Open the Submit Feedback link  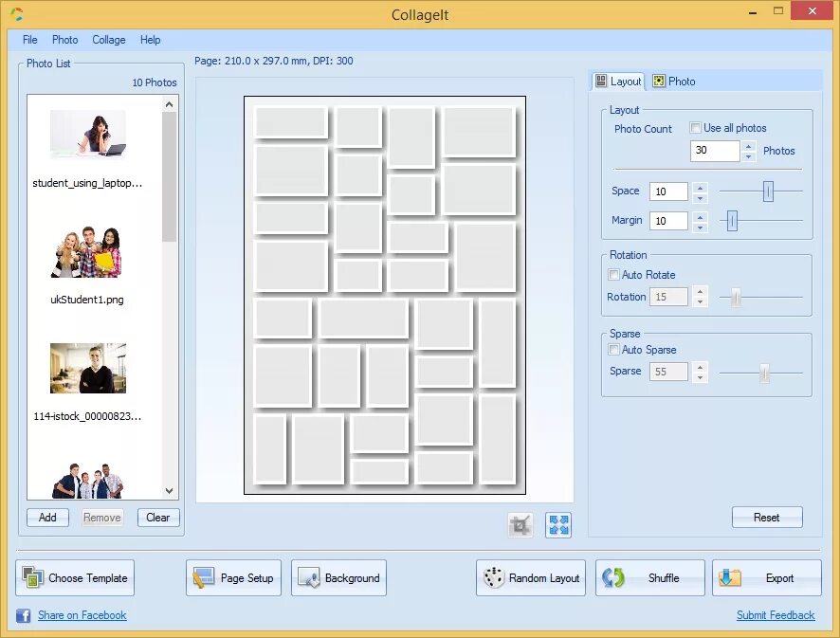[x=776, y=615]
